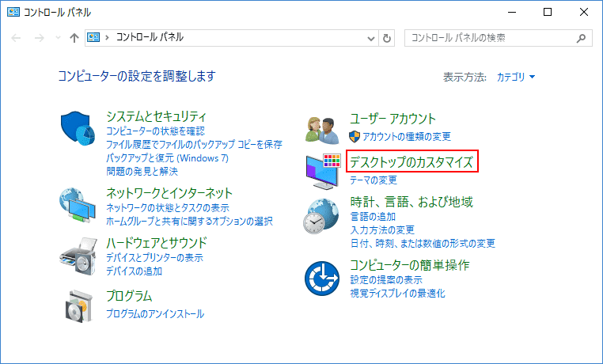
Task: Refresh the Control Panel view
Action: pyautogui.click(x=387, y=38)
